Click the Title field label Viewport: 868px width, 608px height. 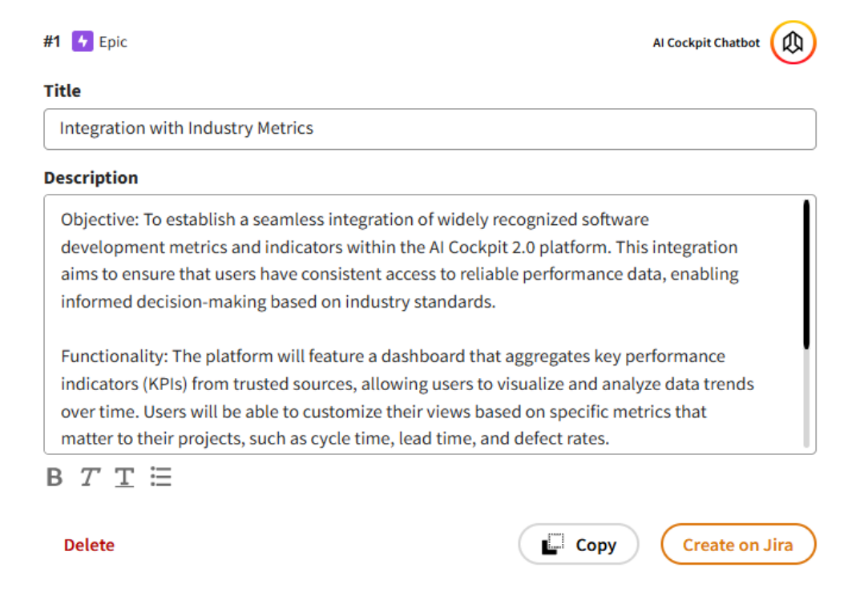63,91
